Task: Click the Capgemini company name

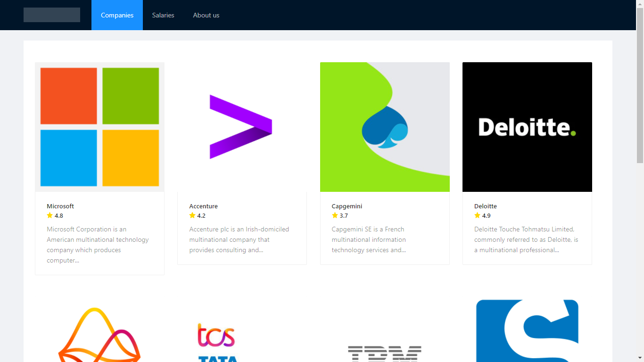Action: [347, 206]
